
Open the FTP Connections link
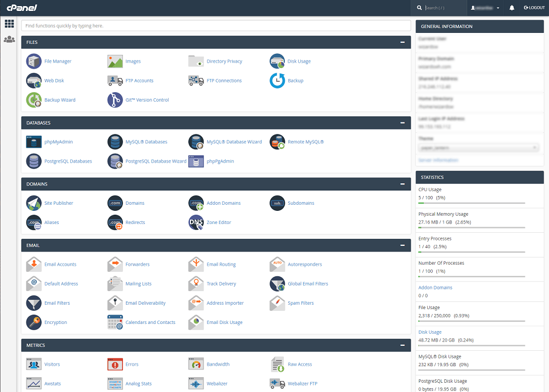pyautogui.click(x=224, y=81)
